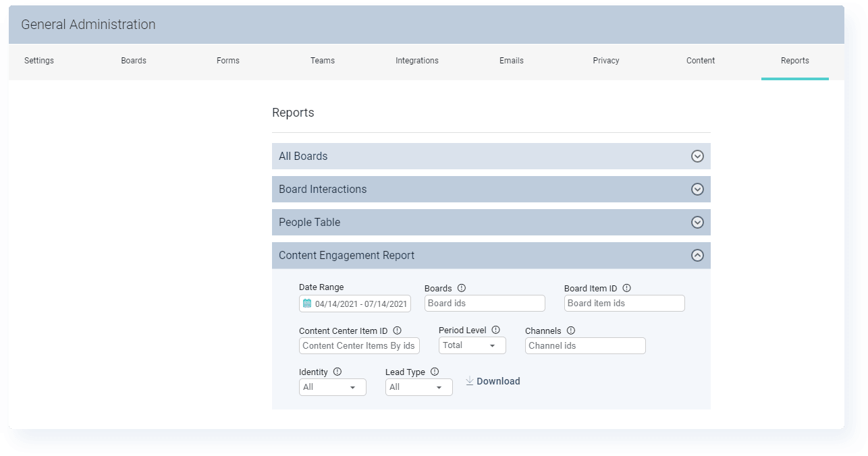Expand the Board Interactions section

click(697, 189)
